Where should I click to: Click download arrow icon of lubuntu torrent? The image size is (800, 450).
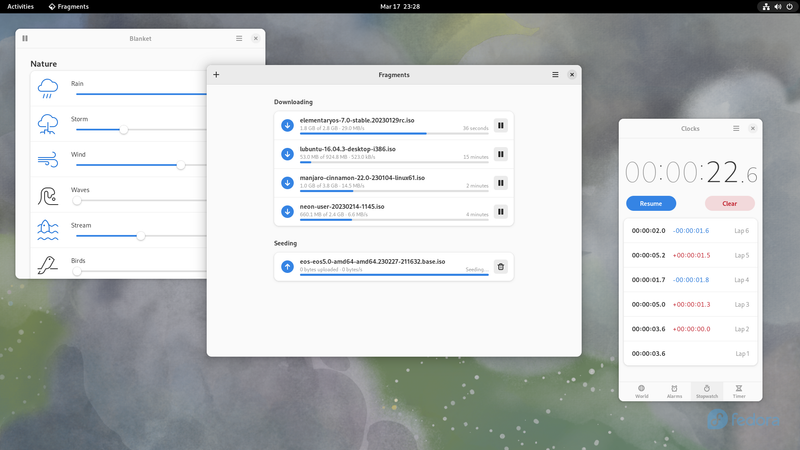coord(287,154)
